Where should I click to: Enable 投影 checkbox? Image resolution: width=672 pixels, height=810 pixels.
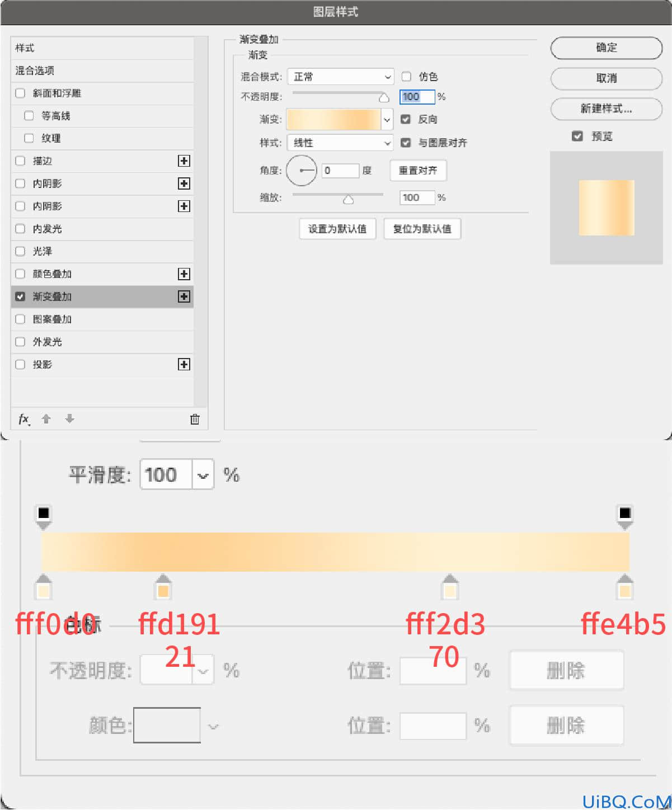[x=20, y=365]
